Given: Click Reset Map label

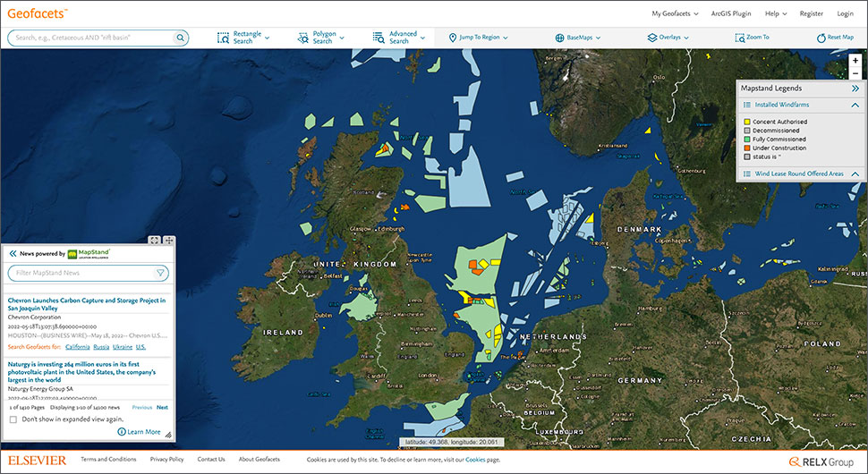Looking at the screenshot, I should tap(840, 37).
